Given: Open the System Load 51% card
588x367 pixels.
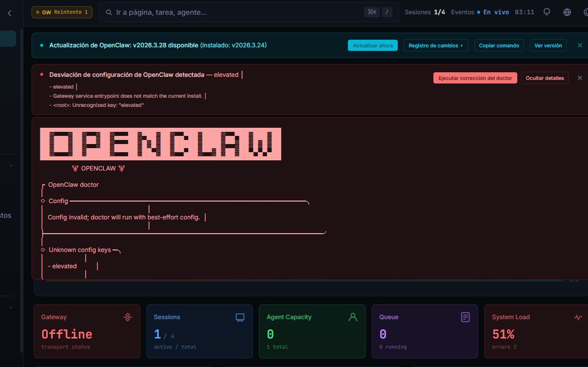Looking at the screenshot, I should coord(537,331).
